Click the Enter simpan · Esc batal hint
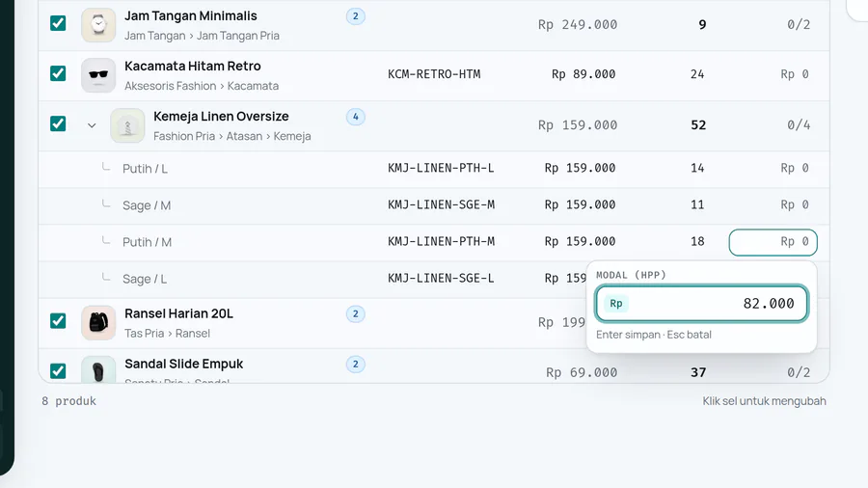This screenshot has width=868, height=488. (x=654, y=335)
